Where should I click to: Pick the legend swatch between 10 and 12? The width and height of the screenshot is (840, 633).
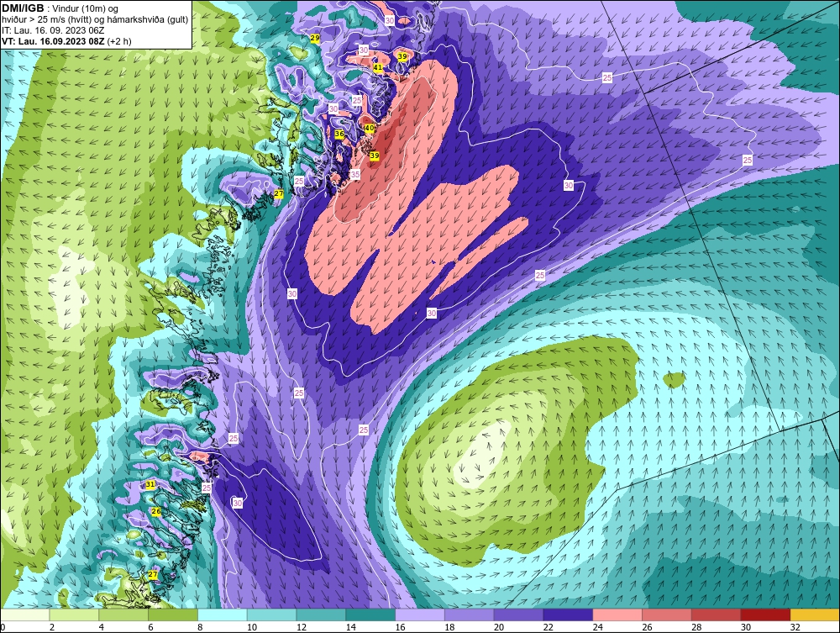coord(272,615)
